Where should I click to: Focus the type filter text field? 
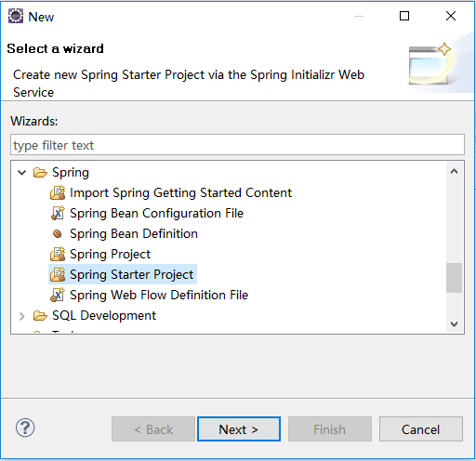point(237,145)
